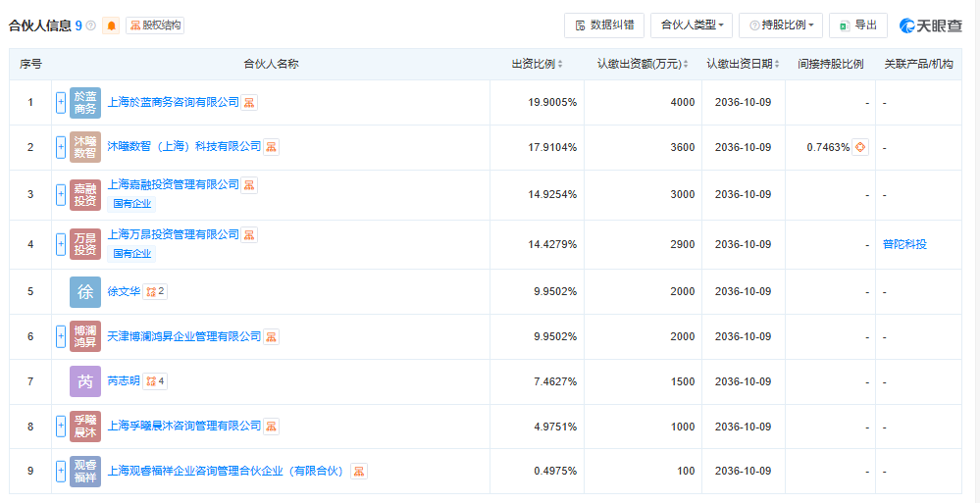Expand row 上海孚曦晨沐咨询管理有限公司 plus toggle
Viewport: 980px width, 503px height.
click(x=61, y=427)
